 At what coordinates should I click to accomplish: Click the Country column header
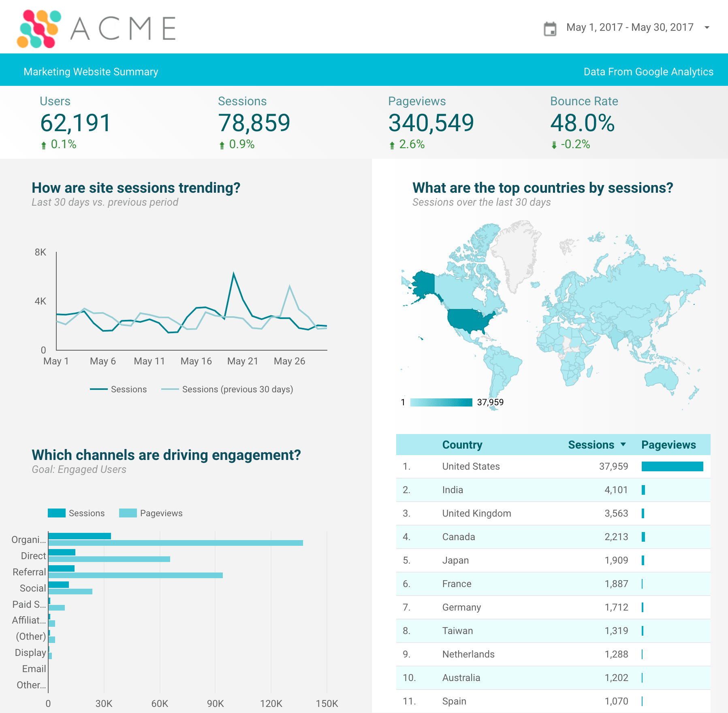pyautogui.click(x=462, y=444)
